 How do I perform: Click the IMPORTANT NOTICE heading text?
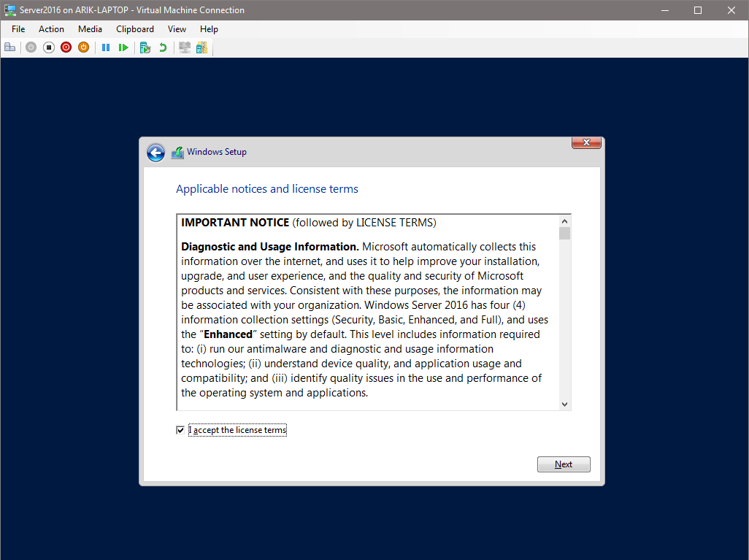click(x=235, y=223)
